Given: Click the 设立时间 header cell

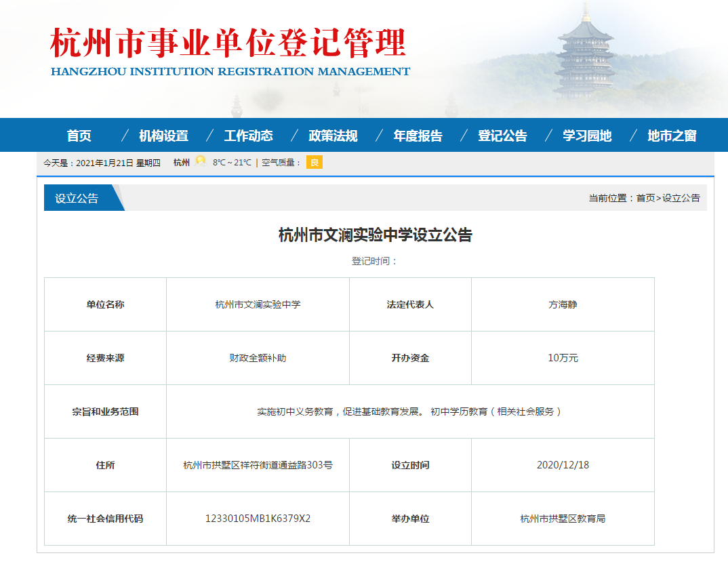Looking at the screenshot, I should (x=410, y=465).
